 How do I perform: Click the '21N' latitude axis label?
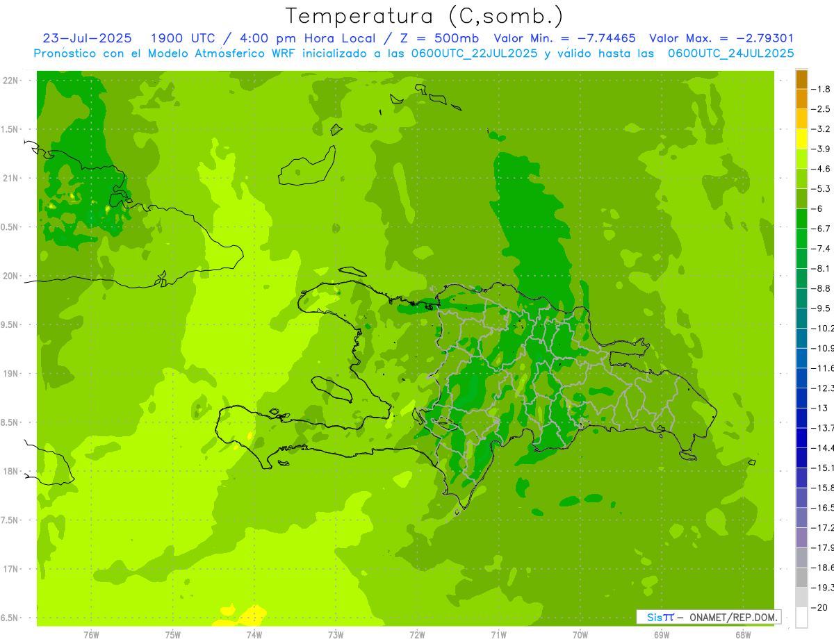tap(11, 178)
